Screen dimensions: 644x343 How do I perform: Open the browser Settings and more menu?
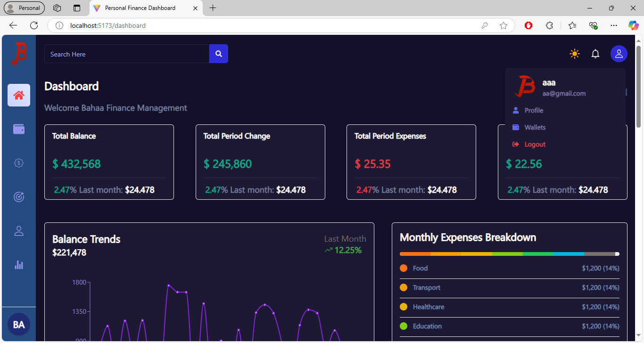tap(613, 25)
